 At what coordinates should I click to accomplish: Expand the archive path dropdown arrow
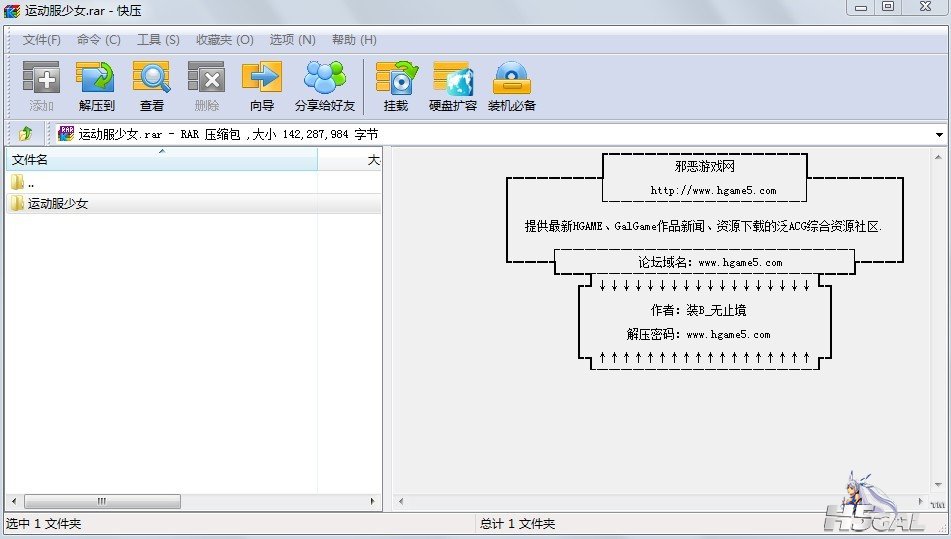(939, 135)
